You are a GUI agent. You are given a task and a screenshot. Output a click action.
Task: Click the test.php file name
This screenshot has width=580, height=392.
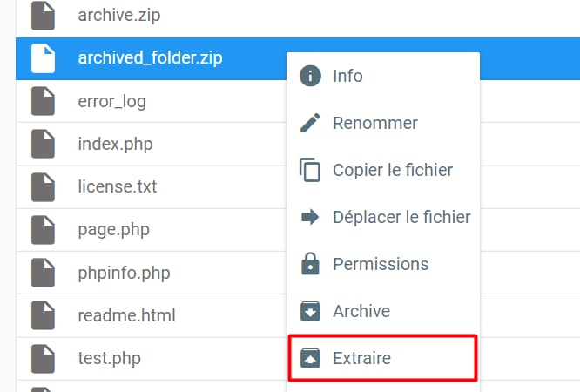pyautogui.click(x=109, y=357)
